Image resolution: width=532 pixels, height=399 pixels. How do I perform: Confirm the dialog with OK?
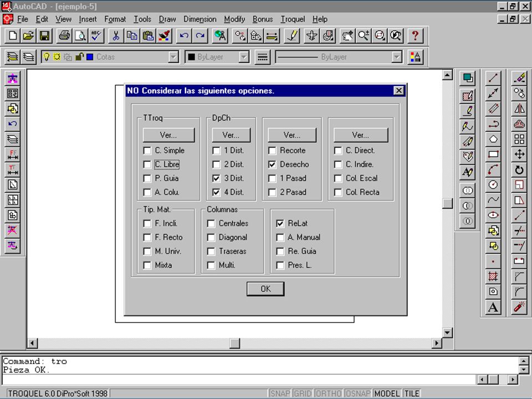[x=265, y=289]
